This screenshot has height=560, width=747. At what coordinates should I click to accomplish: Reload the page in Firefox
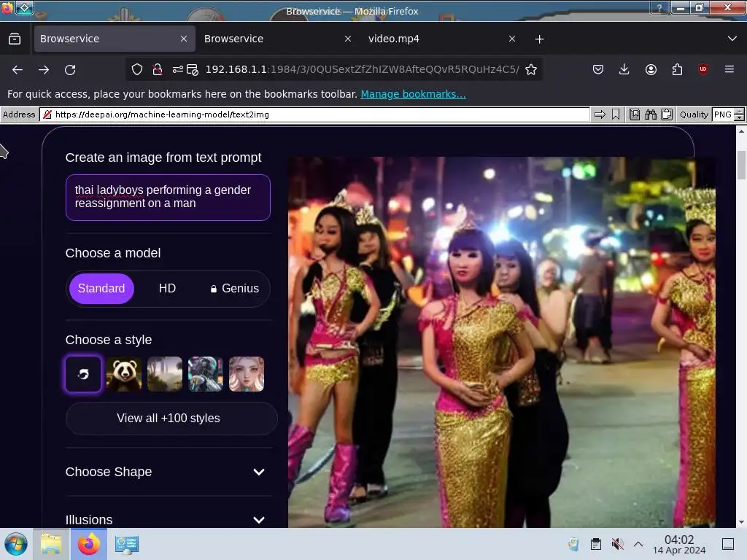pyautogui.click(x=70, y=69)
